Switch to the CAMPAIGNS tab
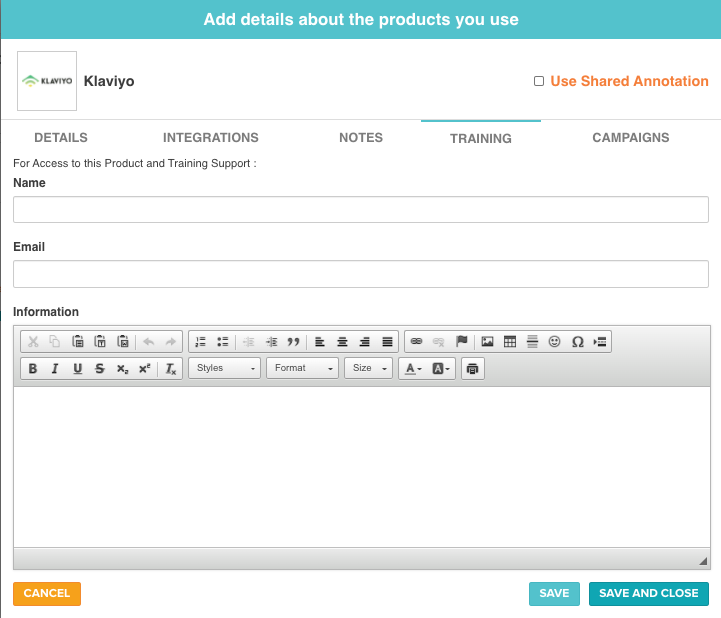 coord(630,137)
